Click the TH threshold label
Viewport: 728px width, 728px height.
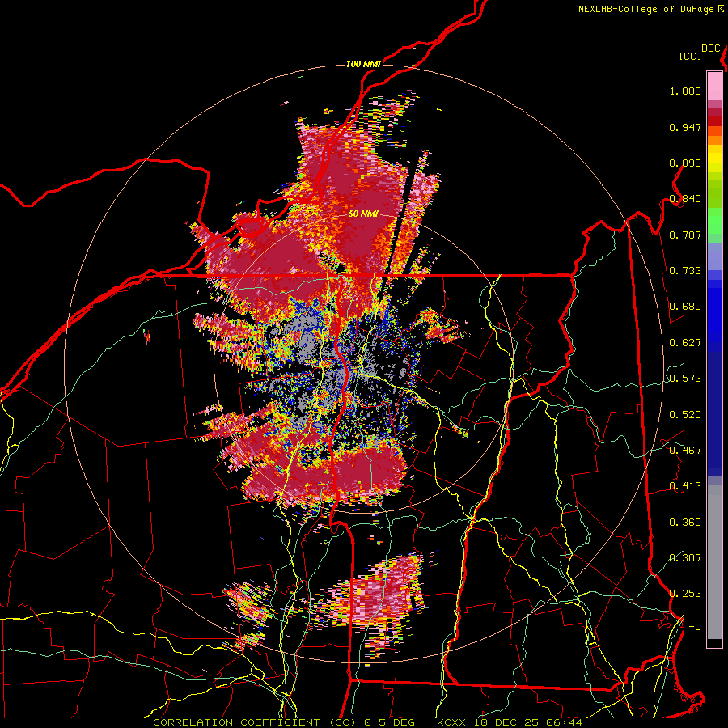click(x=695, y=630)
